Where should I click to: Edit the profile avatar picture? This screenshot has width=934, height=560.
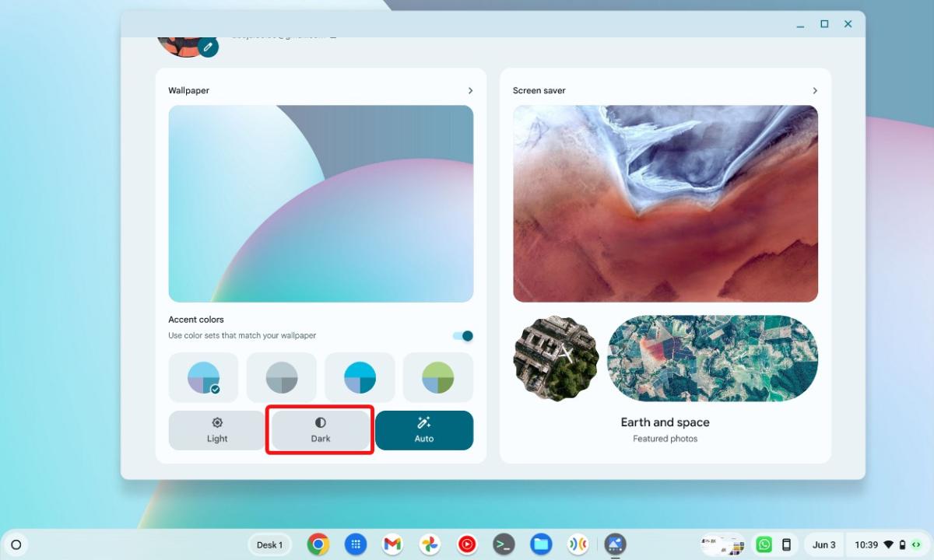tap(208, 47)
